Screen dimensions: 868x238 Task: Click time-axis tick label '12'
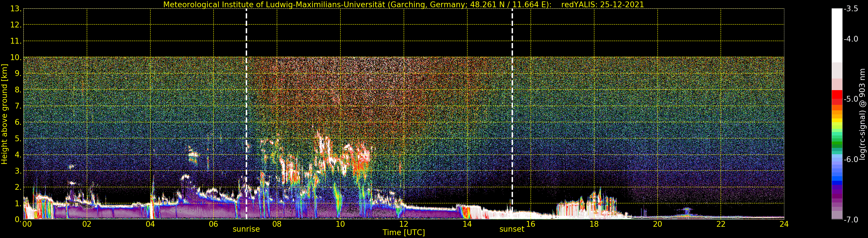point(404,224)
